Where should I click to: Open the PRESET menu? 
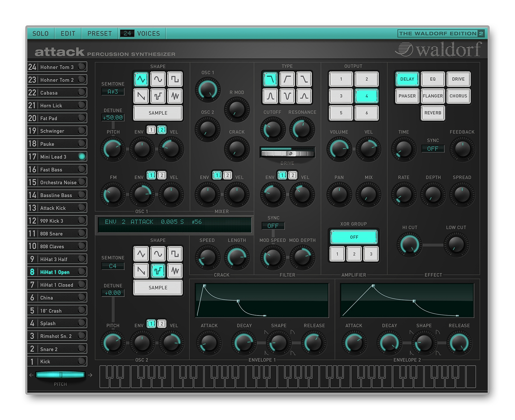99,33
